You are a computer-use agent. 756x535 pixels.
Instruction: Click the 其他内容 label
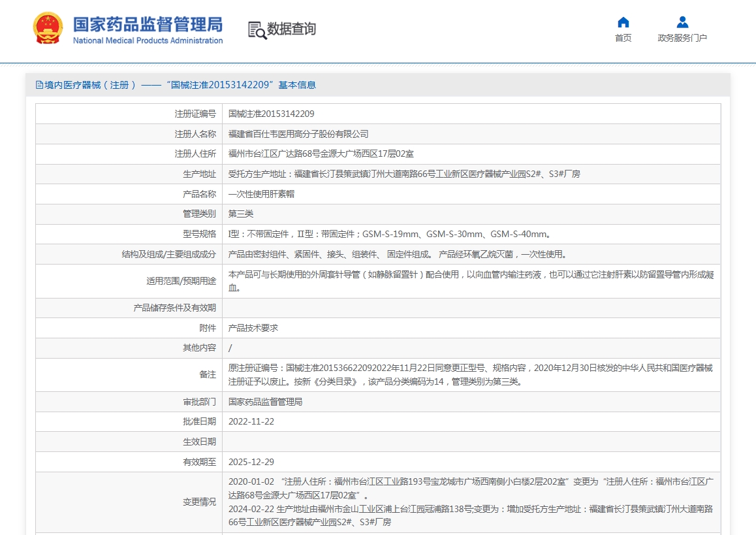tap(200, 348)
